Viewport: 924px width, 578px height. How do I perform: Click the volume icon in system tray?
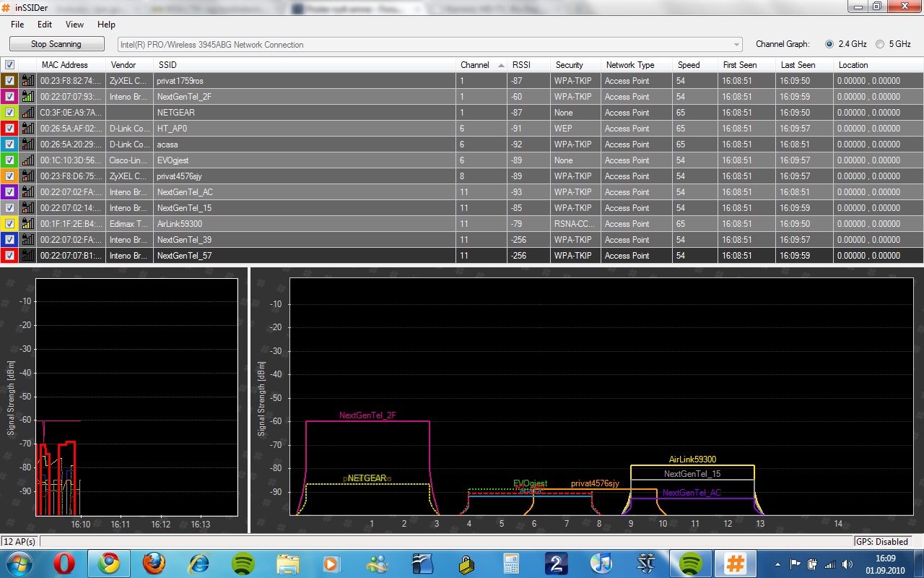click(x=846, y=564)
